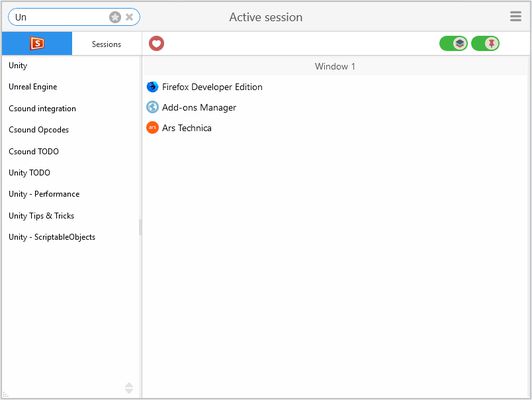
Task: Select the "Csound TODO" session
Action: tap(71, 151)
